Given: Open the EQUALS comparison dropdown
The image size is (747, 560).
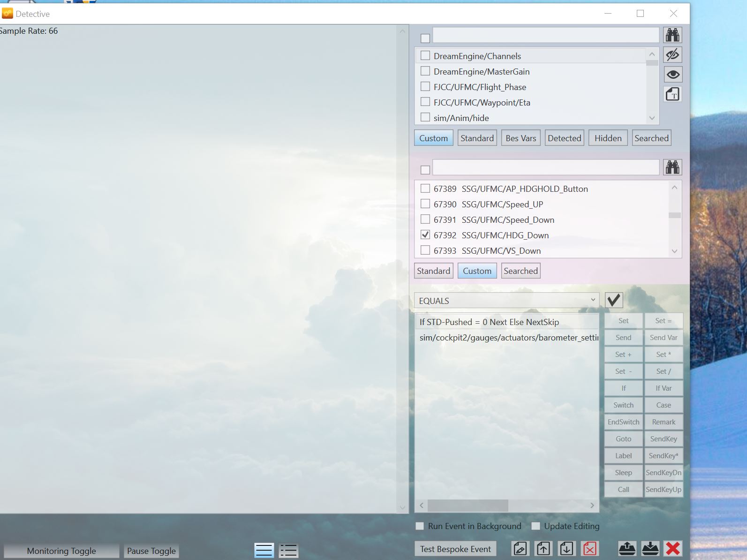Looking at the screenshot, I should [x=506, y=301].
